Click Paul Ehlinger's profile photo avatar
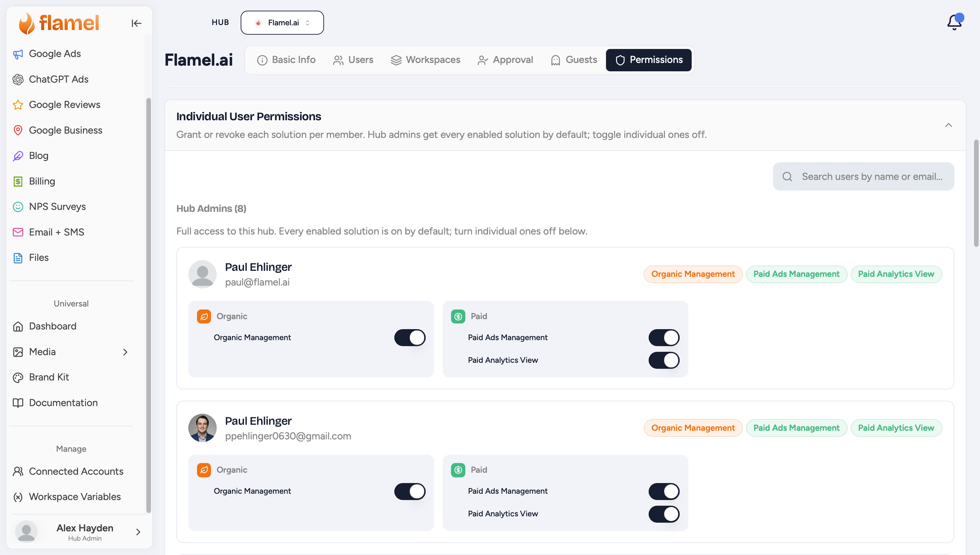 202,428
